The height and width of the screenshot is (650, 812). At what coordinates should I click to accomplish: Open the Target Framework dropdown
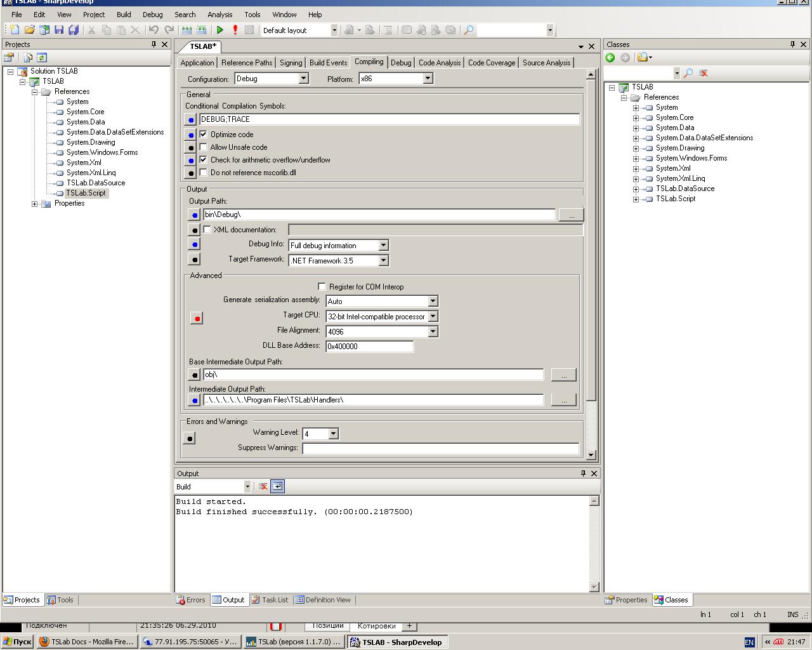(383, 260)
